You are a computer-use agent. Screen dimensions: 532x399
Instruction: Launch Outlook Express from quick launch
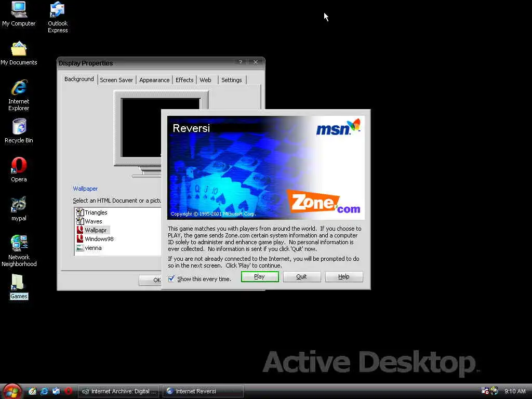click(x=56, y=391)
